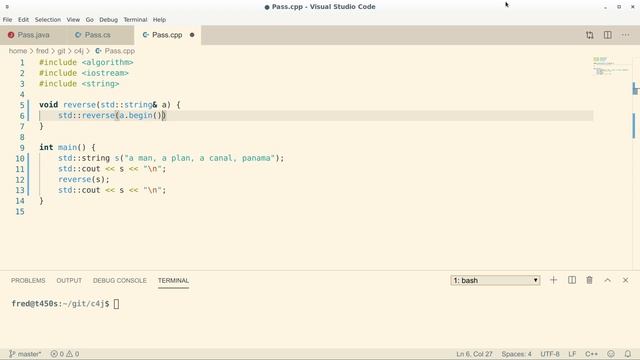Open the Help menu

tap(159, 20)
